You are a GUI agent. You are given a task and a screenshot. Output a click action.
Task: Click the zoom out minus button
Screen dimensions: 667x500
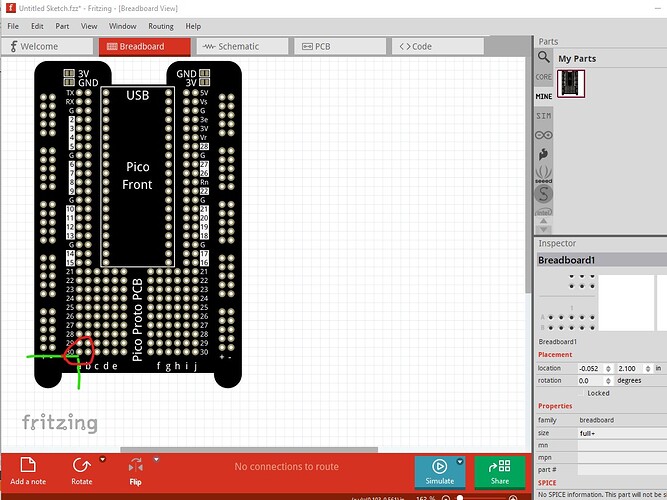coord(446,497)
